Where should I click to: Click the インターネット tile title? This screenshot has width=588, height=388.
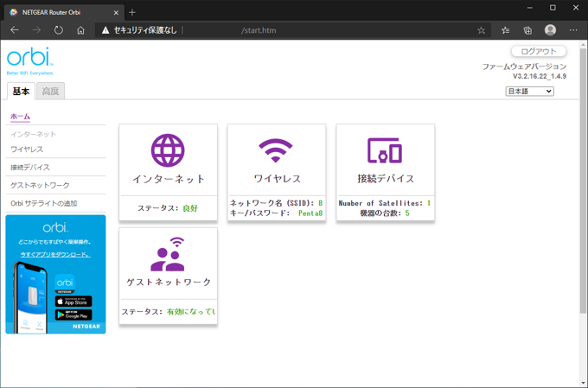pyautogui.click(x=169, y=179)
